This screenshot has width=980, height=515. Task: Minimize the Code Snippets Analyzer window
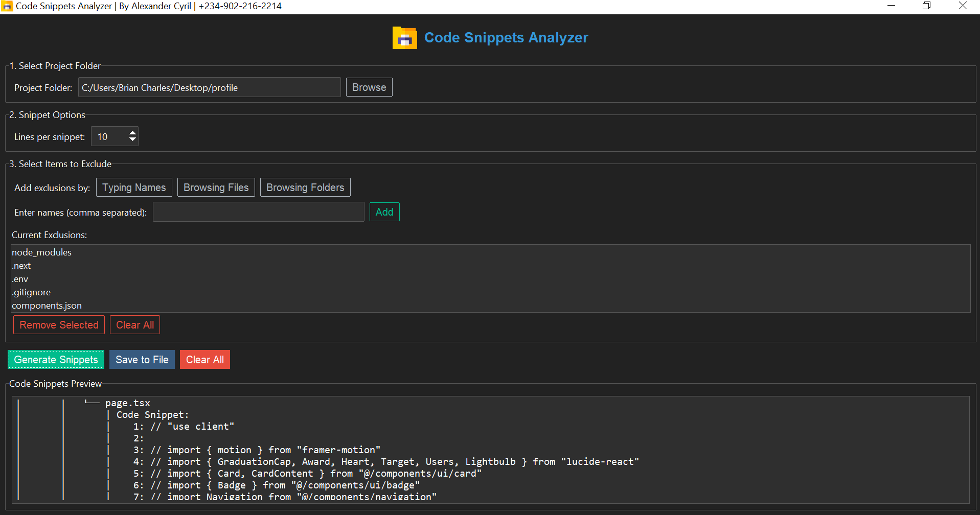point(891,6)
